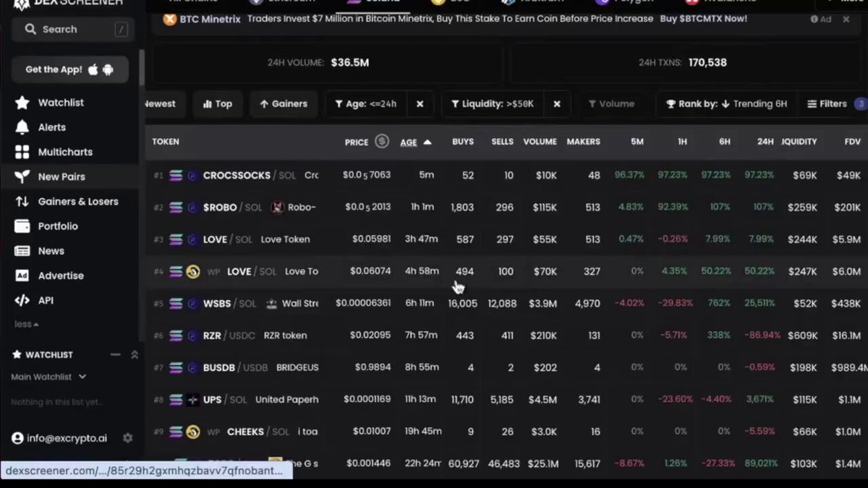Remove the Liquidity >$50K filter
This screenshot has height=488, width=868.
tap(557, 104)
